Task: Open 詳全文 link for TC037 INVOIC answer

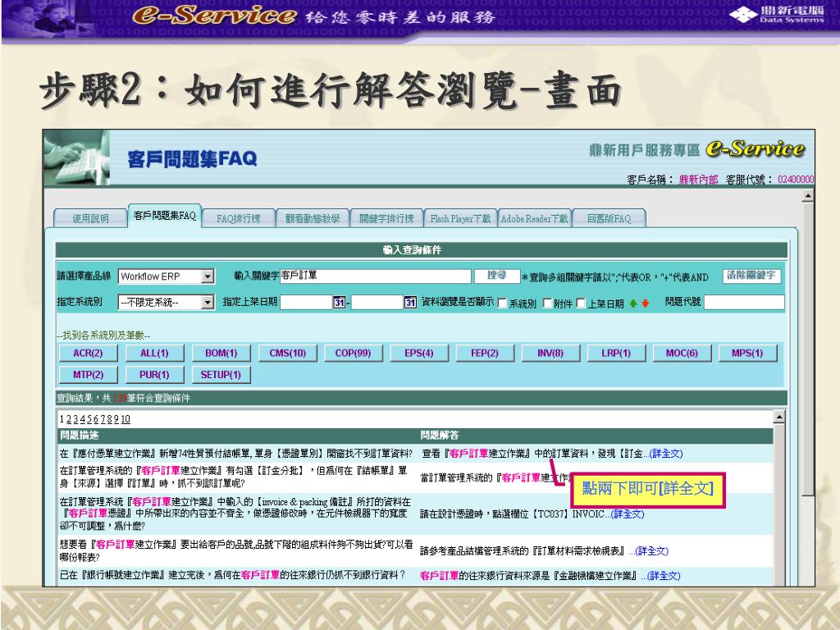Action: (628, 514)
